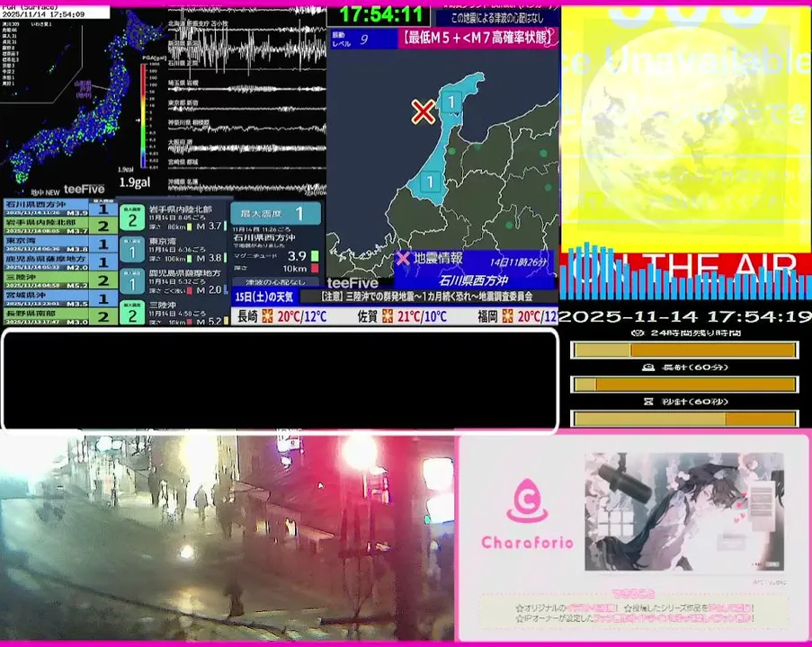Screen dimensions: 812x647
Task: Click the 1.9gal reading
Action: (135, 182)
